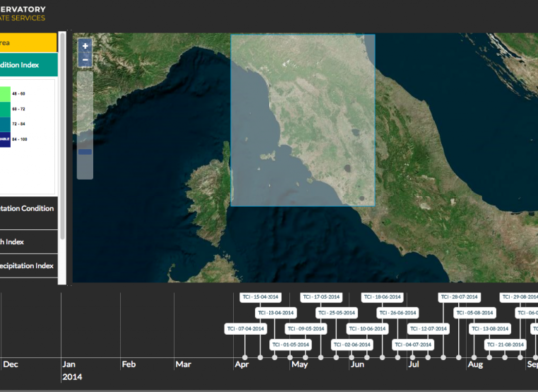Click the highlighted TCI overlay on map
The image size is (538, 392).
click(302, 120)
